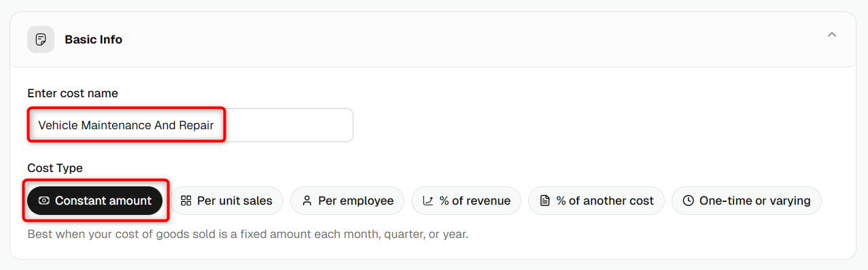The image size is (868, 270).
Task: Choose One-time or varying cost type
Action: 746,201
